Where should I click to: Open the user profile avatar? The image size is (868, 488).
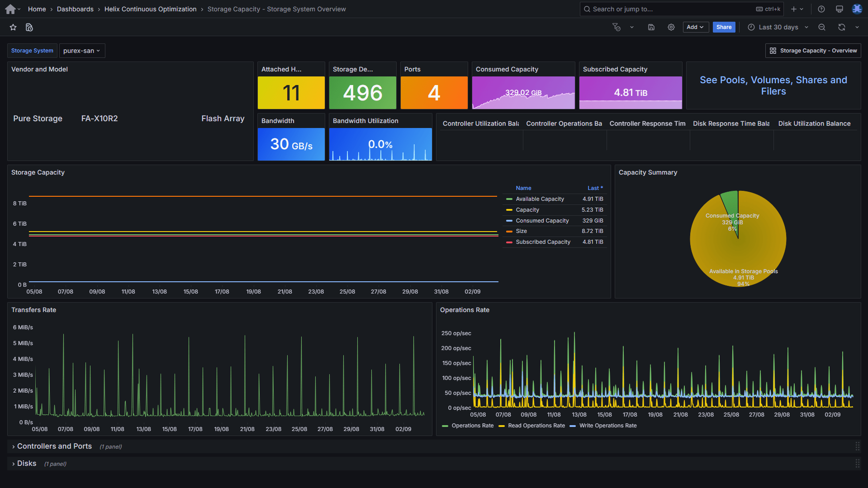tap(857, 9)
